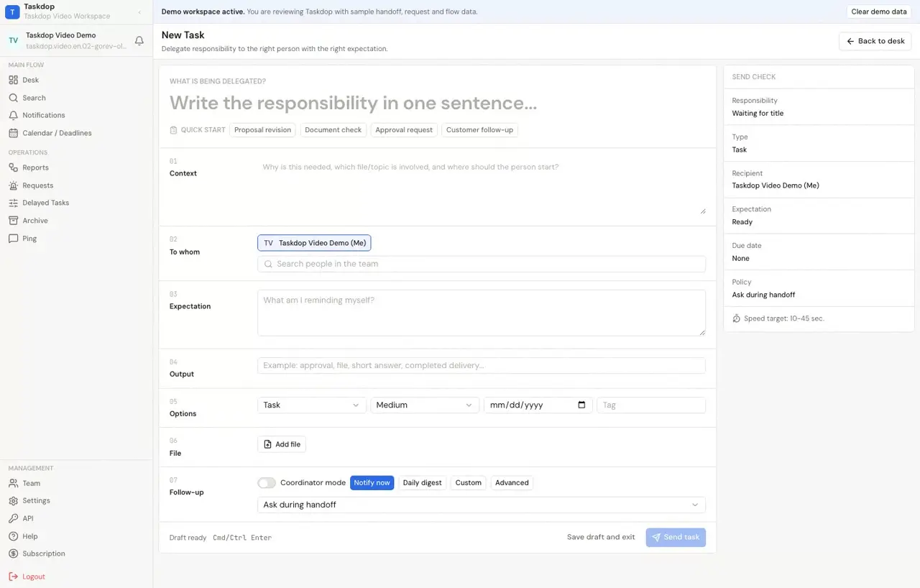Click Add file button
The height and width of the screenshot is (588, 920).
(x=282, y=444)
